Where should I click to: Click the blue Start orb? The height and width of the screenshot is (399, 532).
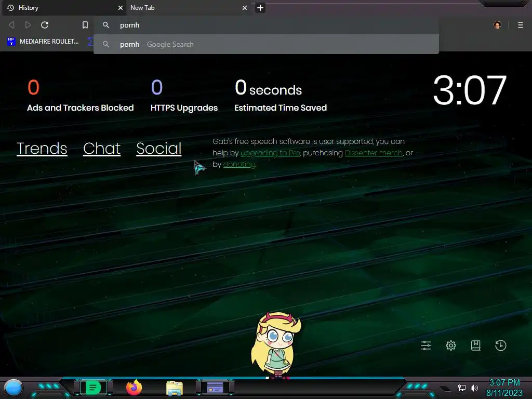coord(14,388)
